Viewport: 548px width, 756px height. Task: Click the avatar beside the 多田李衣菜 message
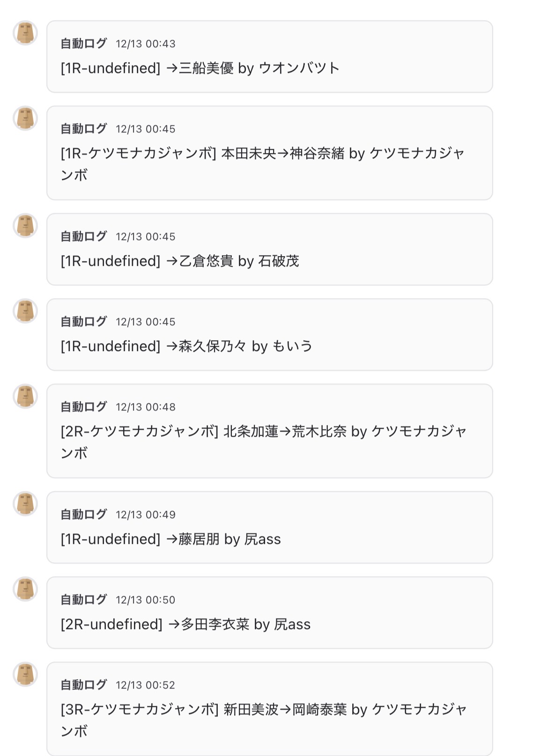point(25,589)
